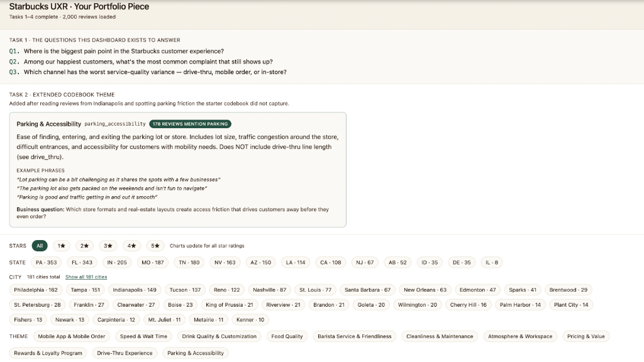Select the All stars filter chip

pos(40,246)
